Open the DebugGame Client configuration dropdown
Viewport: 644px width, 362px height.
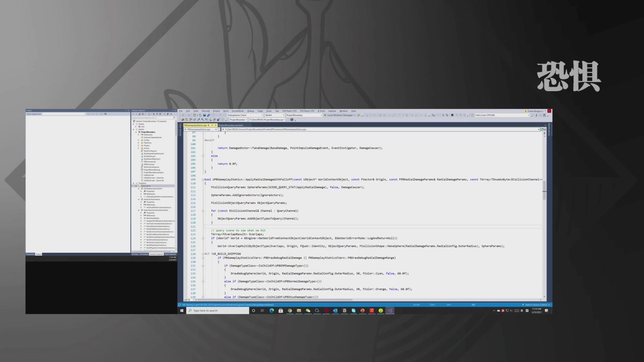(245, 115)
